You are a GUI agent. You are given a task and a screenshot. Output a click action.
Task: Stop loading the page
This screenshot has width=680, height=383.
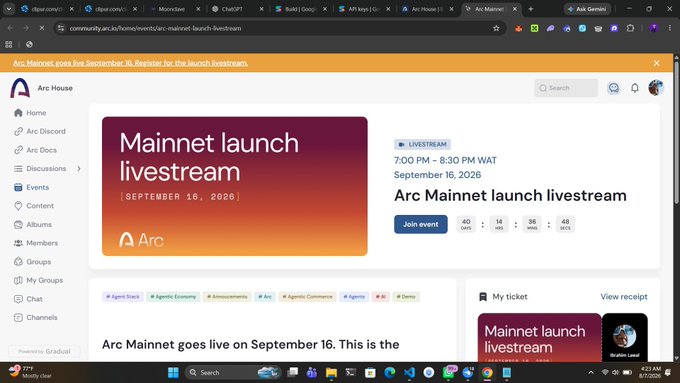point(42,28)
